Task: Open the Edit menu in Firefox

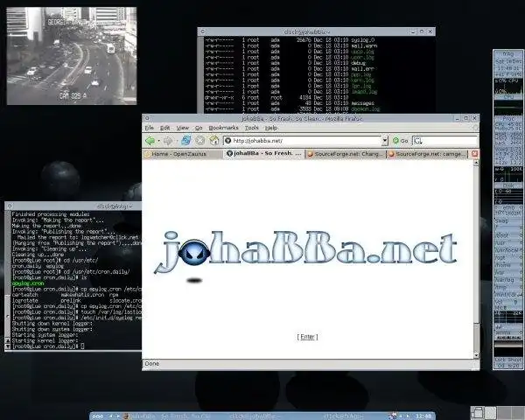Action: (164, 128)
